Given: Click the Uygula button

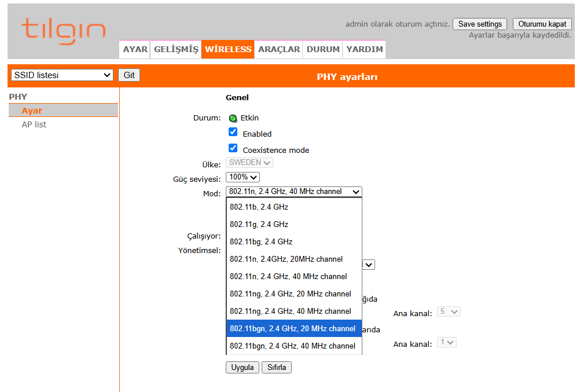Looking at the screenshot, I should pyautogui.click(x=243, y=368).
